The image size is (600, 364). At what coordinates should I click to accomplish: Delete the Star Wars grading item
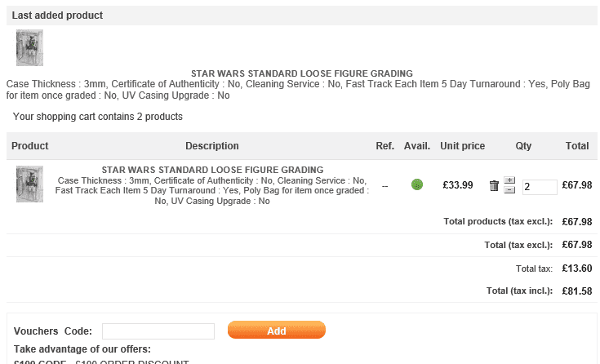(494, 185)
